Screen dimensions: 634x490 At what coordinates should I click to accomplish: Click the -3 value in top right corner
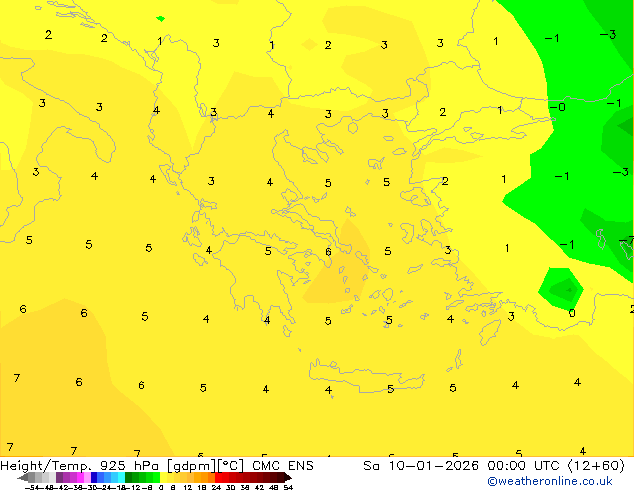point(607,35)
